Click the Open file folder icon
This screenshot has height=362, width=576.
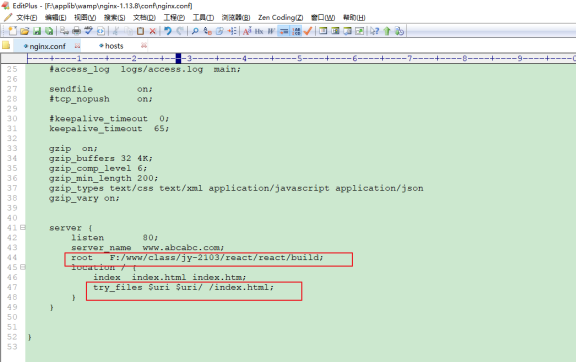25,31
